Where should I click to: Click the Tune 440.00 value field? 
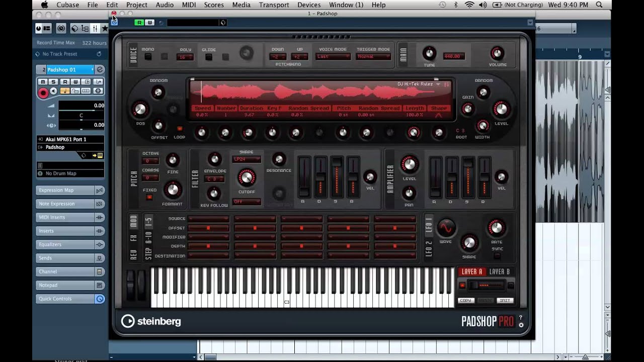pos(453,56)
